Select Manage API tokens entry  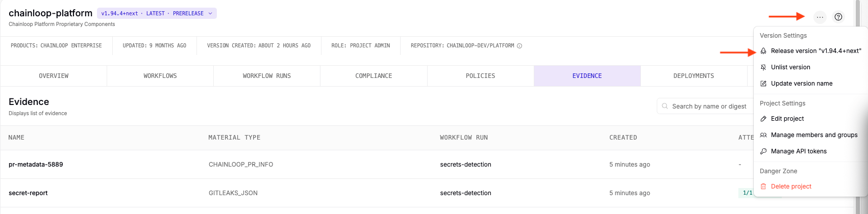coord(810,151)
